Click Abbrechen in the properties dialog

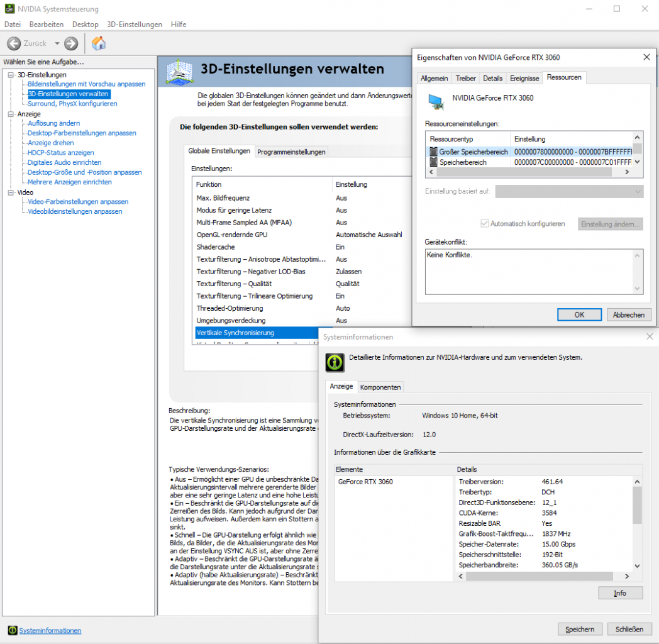(x=628, y=315)
